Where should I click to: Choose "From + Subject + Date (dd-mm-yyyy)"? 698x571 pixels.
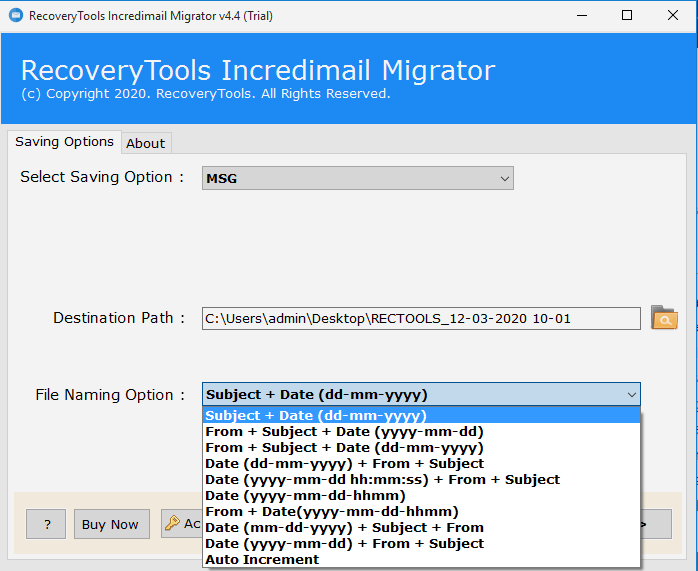(x=421, y=448)
